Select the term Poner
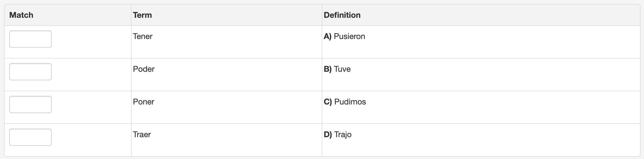 pyautogui.click(x=143, y=102)
